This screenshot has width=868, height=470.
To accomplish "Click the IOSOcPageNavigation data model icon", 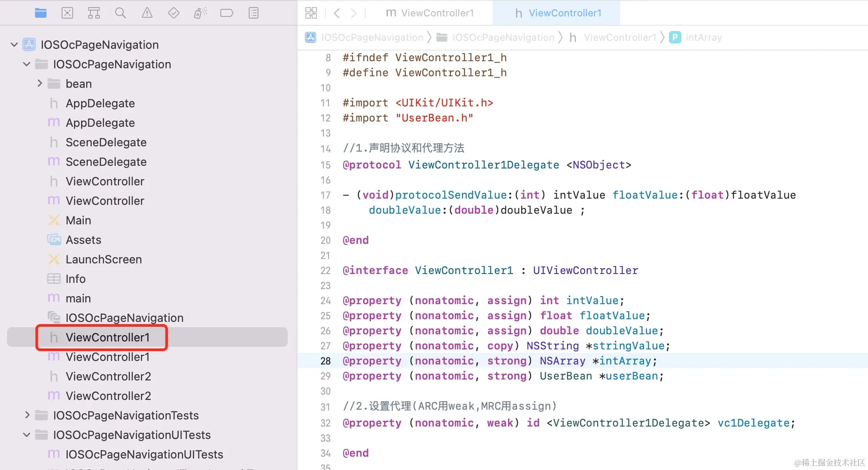I will [x=54, y=318].
